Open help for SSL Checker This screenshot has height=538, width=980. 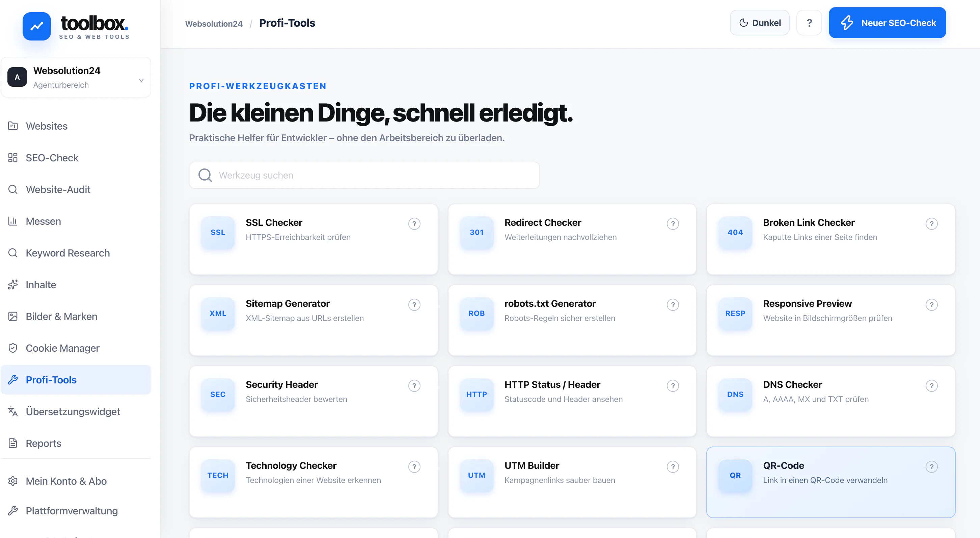tap(414, 224)
